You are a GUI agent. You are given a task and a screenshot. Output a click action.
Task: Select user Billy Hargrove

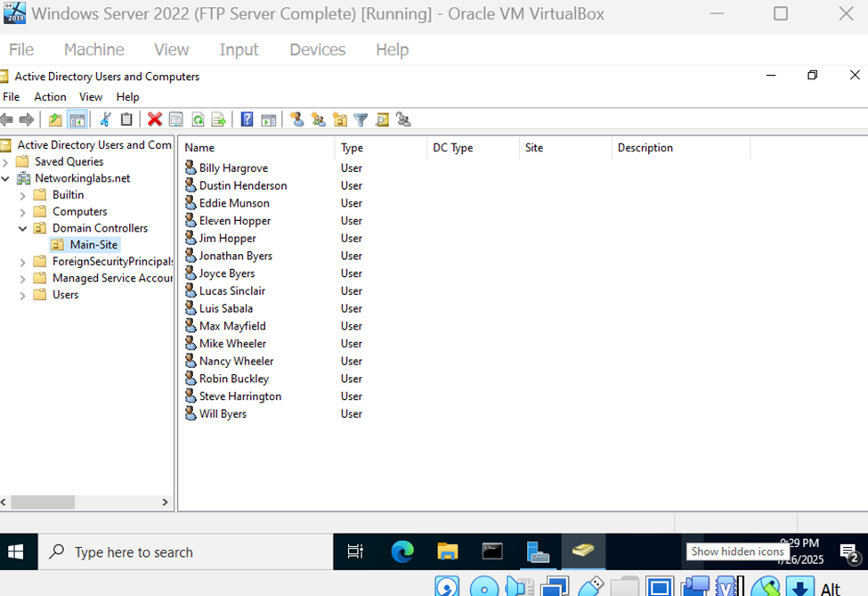point(233,167)
